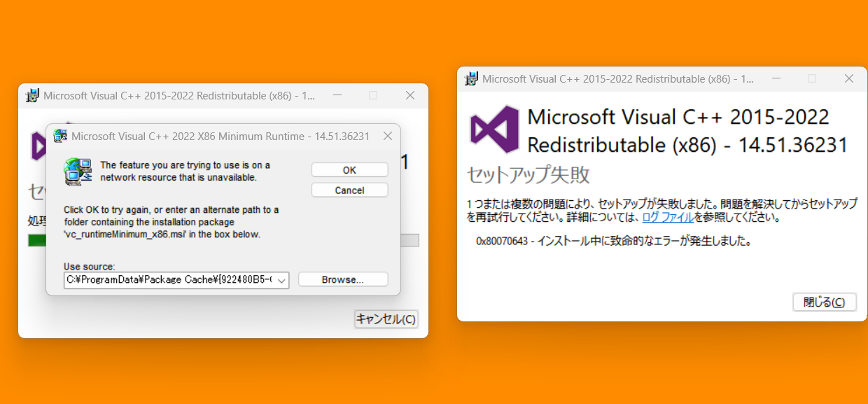Minimize the left Redistributable installer window
Screen dimensions: 868x404
coord(337,95)
